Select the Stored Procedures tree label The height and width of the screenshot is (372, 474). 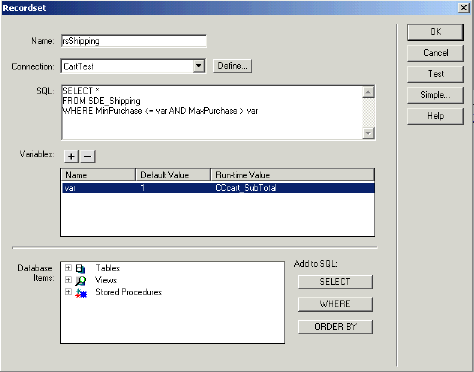(128, 292)
